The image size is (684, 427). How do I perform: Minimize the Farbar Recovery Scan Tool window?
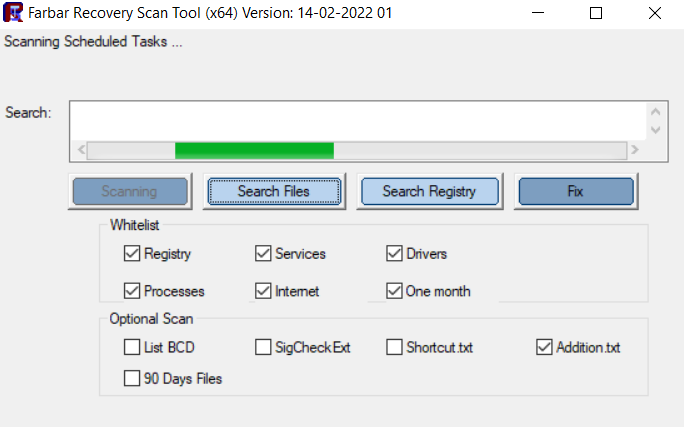(x=538, y=13)
